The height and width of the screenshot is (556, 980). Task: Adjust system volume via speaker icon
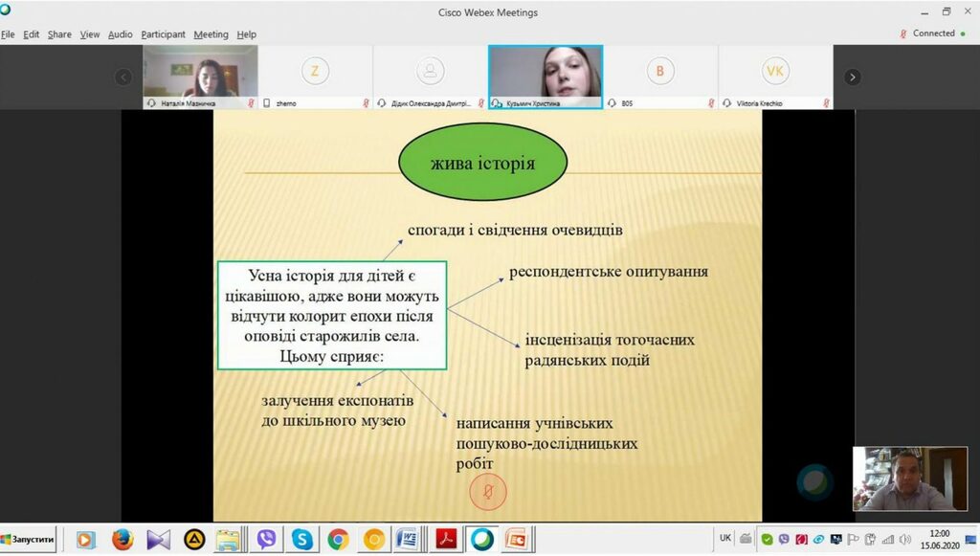[903, 539]
